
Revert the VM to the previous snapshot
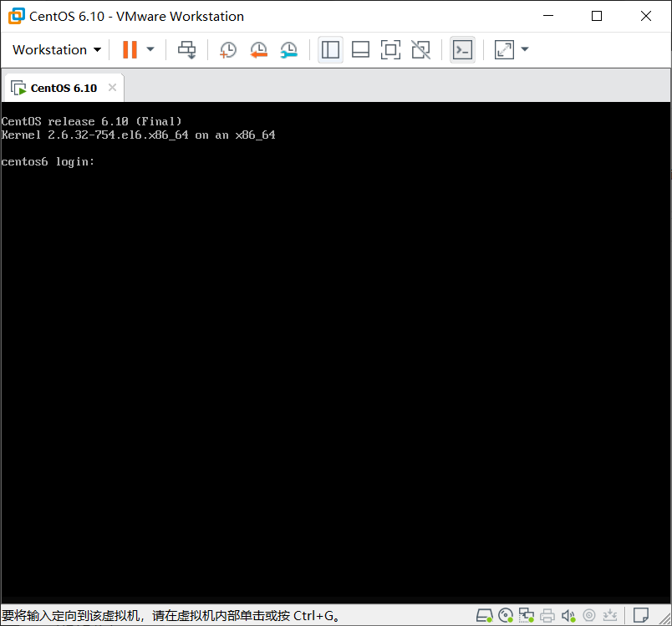pyautogui.click(x=259, y=49)
